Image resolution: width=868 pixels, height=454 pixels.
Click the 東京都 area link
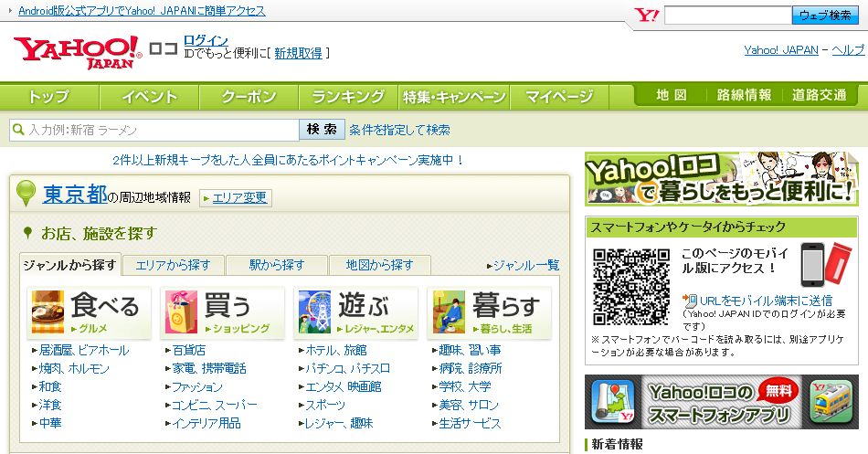coord(75,194)
